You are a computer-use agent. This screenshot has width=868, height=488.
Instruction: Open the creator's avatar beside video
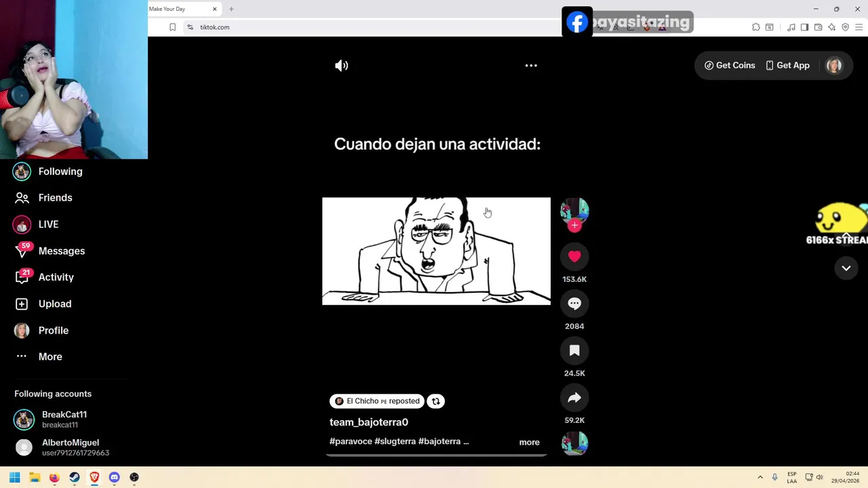click(x=574, y=211)
